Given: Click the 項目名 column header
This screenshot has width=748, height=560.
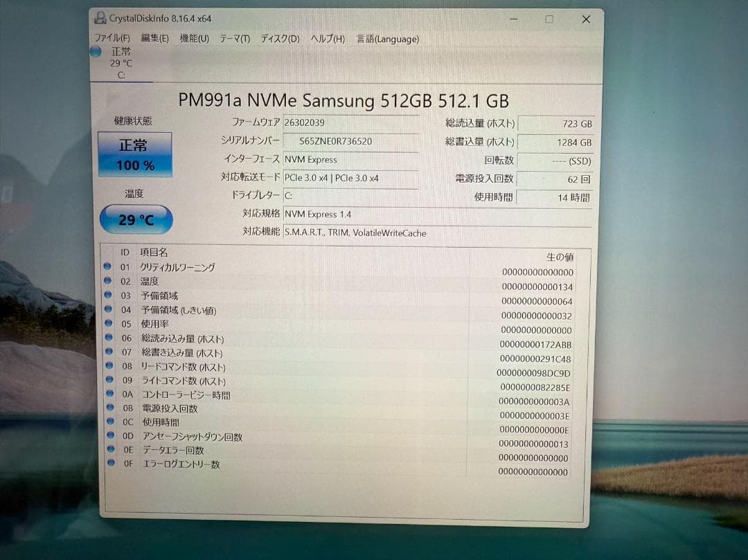Looking at the screenshot, I should (154, 253).
